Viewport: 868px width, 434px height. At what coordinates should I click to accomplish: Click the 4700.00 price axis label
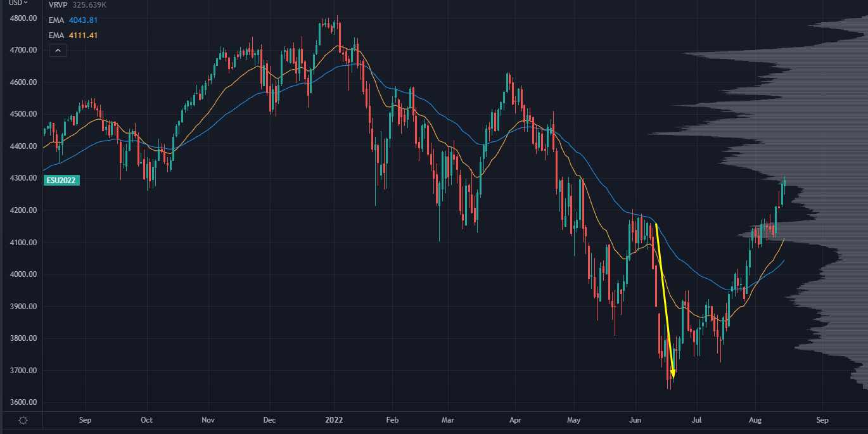(23, 50)
